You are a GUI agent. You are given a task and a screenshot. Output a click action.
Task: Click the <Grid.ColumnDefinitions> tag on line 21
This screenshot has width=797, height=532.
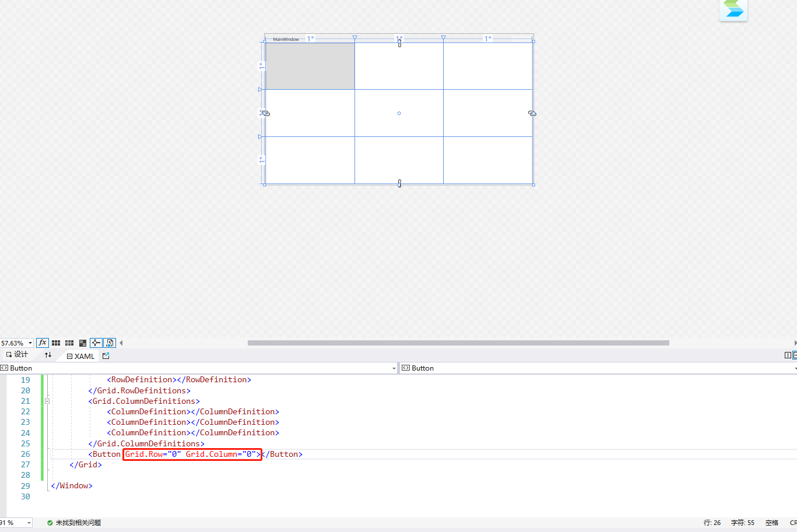tap(144, 401)
